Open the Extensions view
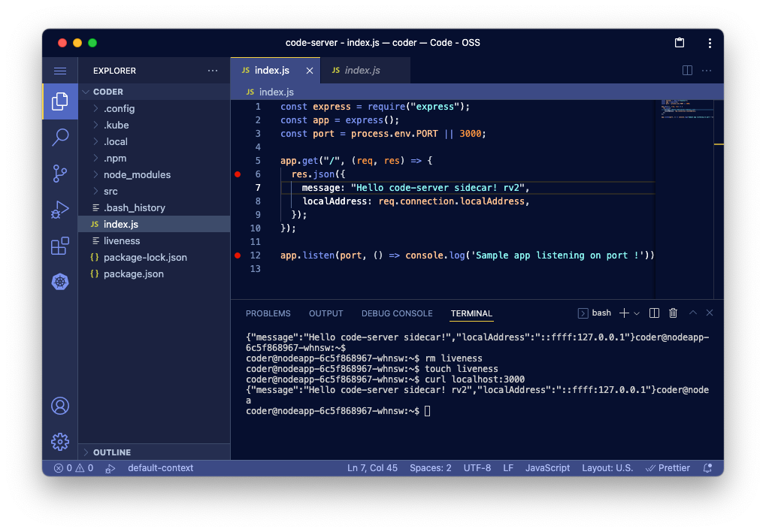Screen dimensions: 766x532 59,246
